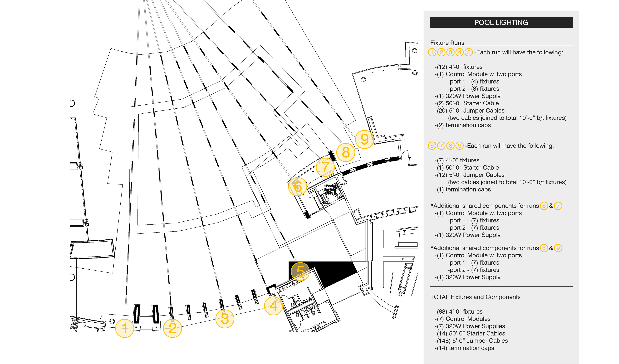Image resolution: width=619 pixels, height=364 pixels.
Task: Click the Pool Service Bar room label
Action: (329, 189)
